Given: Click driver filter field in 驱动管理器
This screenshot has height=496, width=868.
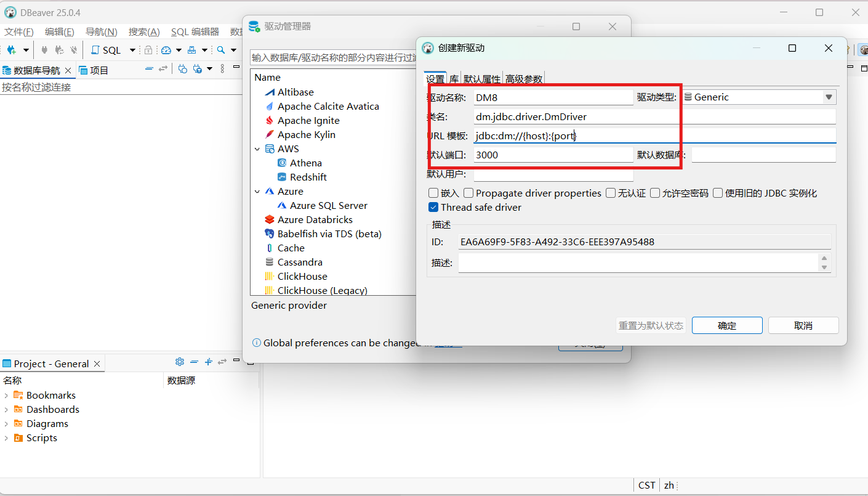Looking at the screenshot, I should [334, 57].
